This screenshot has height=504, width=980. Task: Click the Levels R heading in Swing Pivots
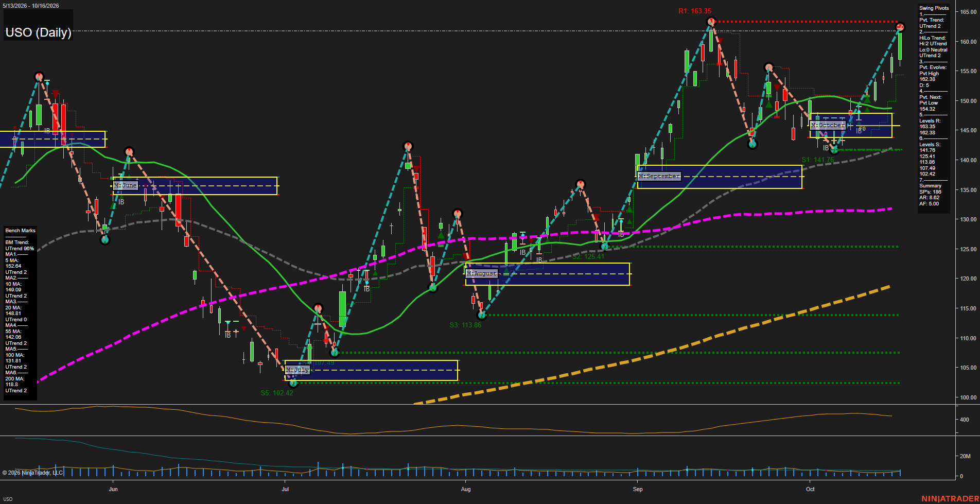tap(930, 121)
